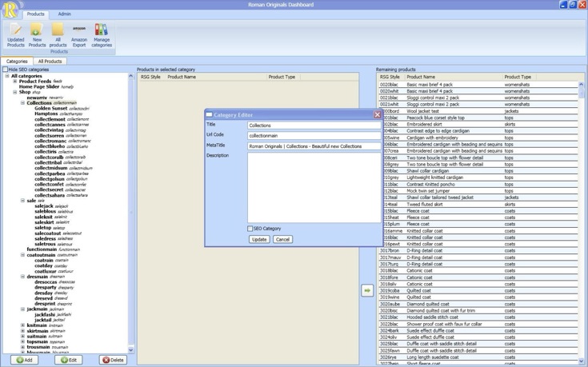Expand the Product Feeds node
The image size is (588, 367).
pos(14,81)
